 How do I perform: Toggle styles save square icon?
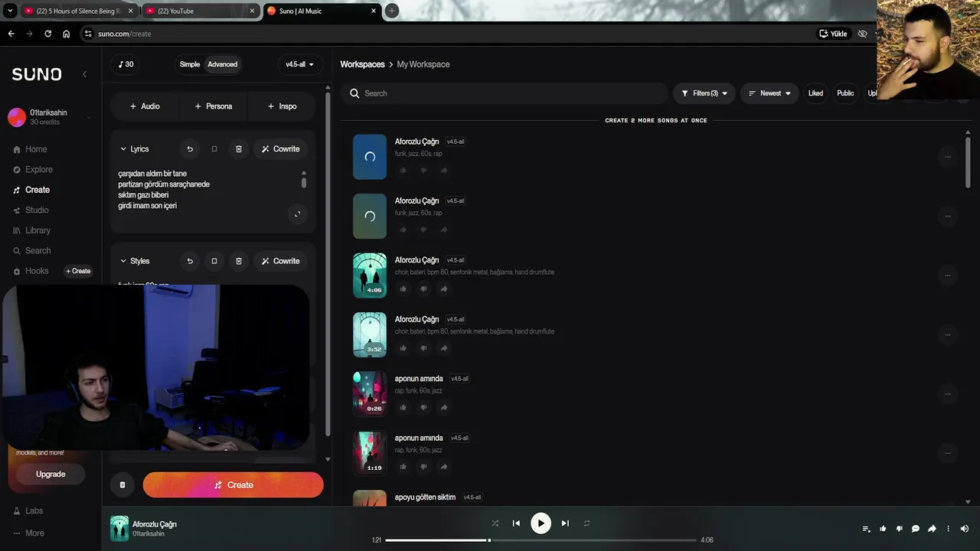(214, 261)
